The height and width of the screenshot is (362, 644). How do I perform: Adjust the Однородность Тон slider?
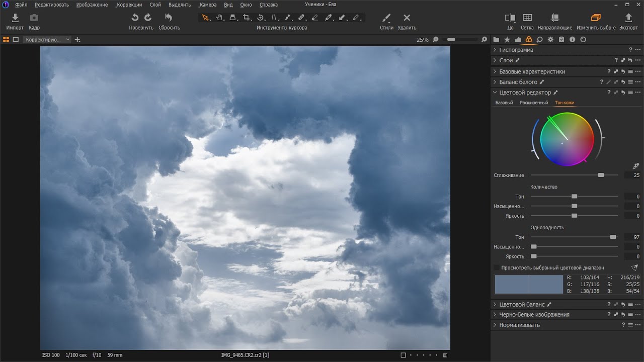574,237
